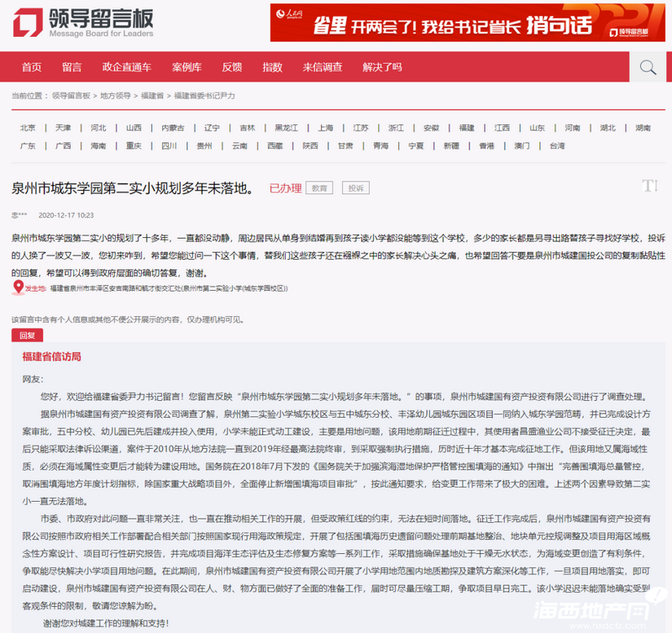Open the search magnifier icon
The height and width of the screenshot is (633, 672).
(648, 67)
